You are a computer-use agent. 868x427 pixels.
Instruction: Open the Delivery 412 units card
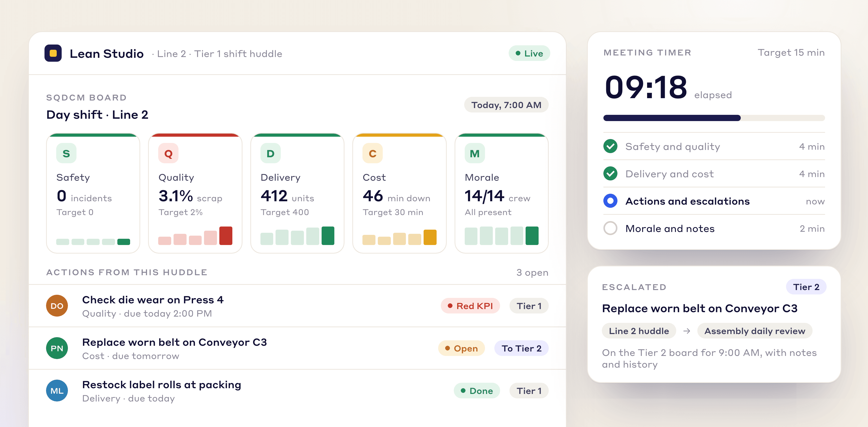(x=297, y=193)
